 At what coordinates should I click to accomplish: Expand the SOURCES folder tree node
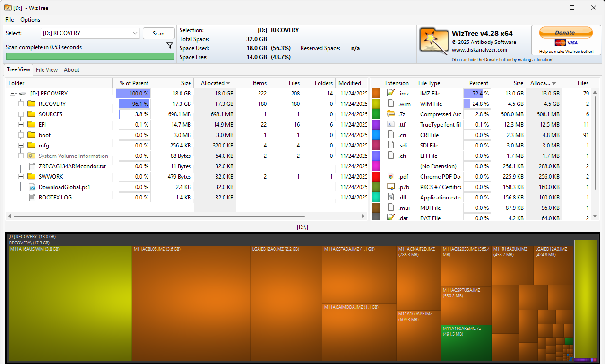(x=21, y=114)
